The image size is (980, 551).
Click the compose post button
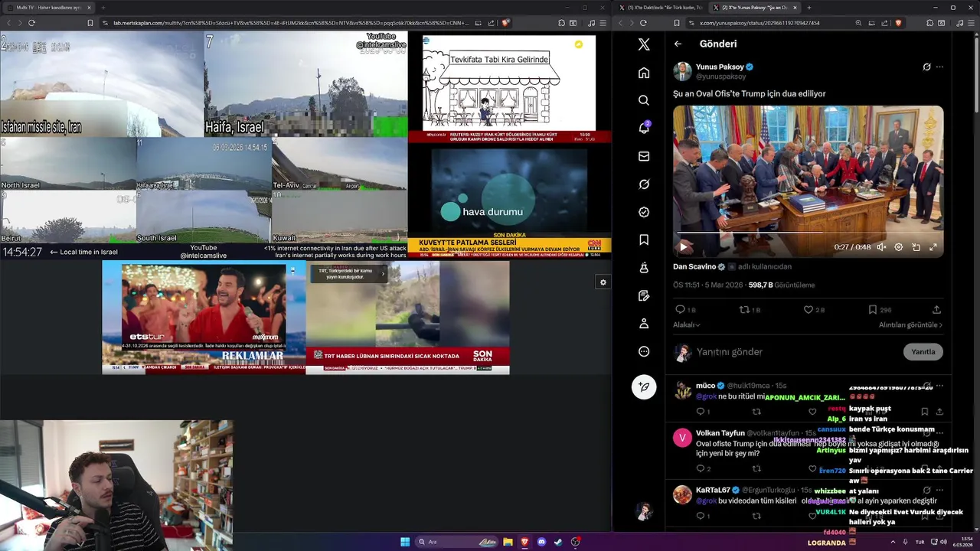(x=644, y=387)
